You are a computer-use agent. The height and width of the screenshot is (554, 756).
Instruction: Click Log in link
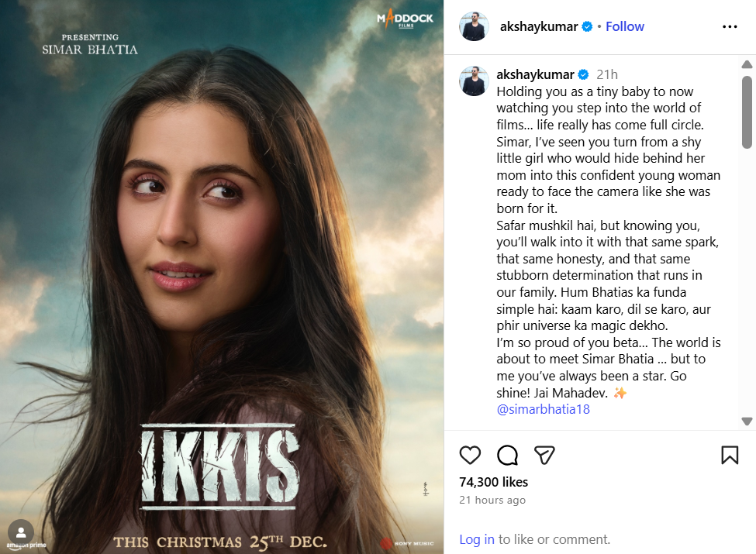[x=476, y=539]
